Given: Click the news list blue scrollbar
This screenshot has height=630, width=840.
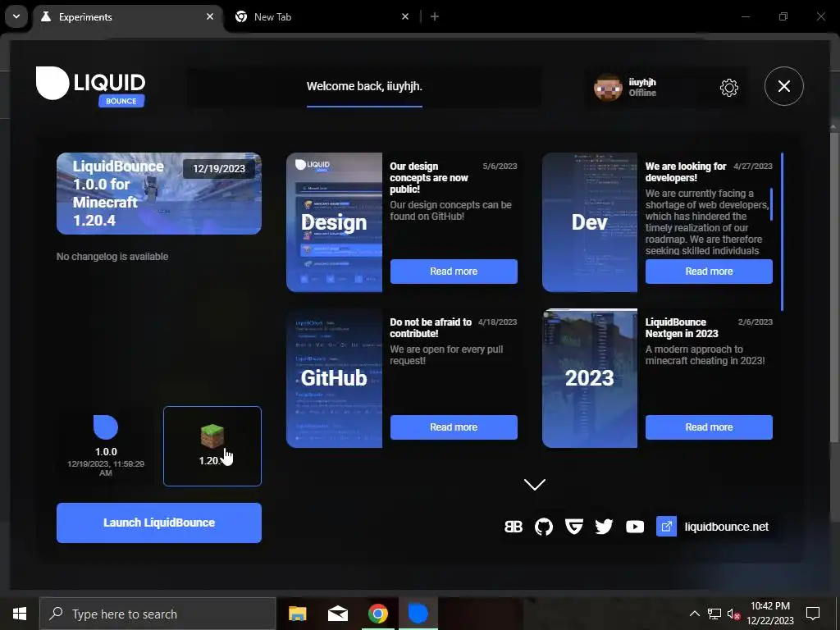Looking at the screenshot, I should pos(782,231).
